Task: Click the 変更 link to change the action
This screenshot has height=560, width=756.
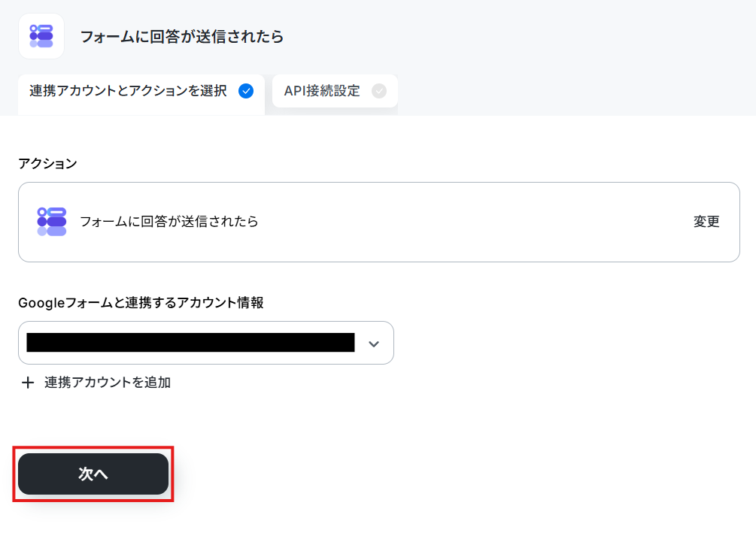Action: [x=706, y=222]
